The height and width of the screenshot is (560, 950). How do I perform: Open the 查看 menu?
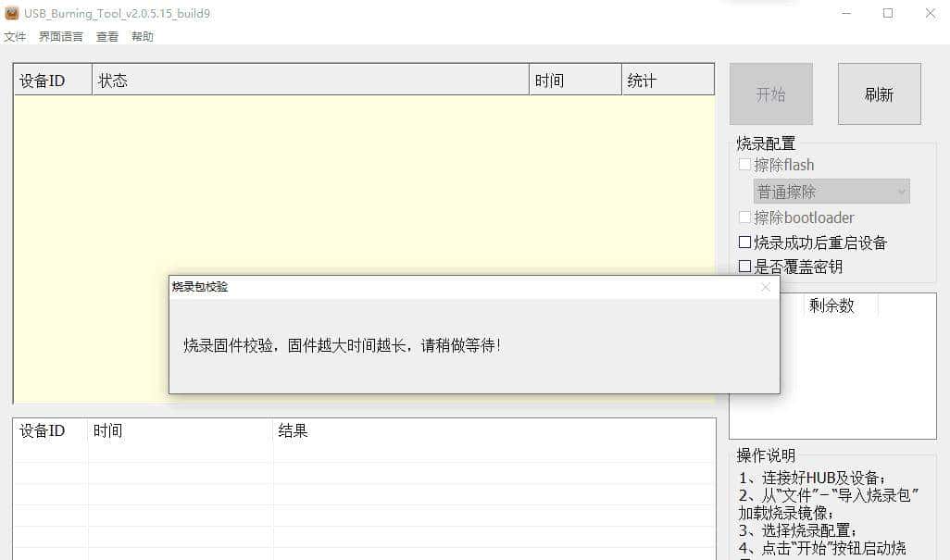(x=106, y=36)
